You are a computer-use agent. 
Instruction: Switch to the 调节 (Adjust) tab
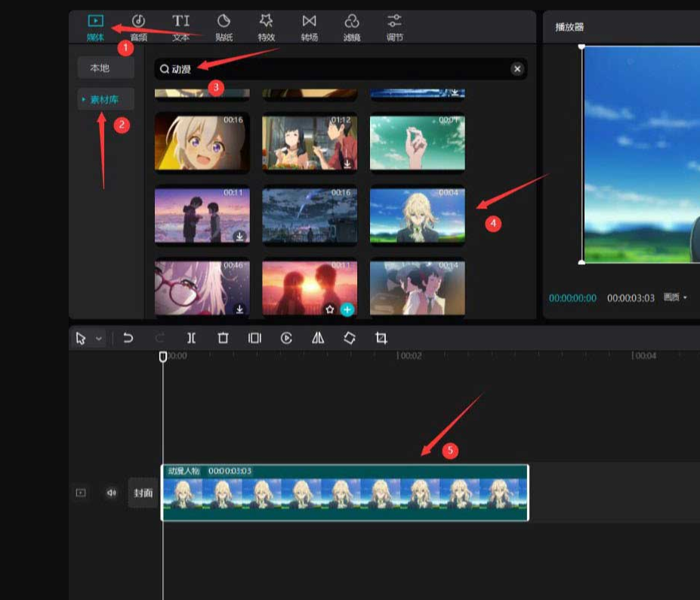(x=395, y=28)
